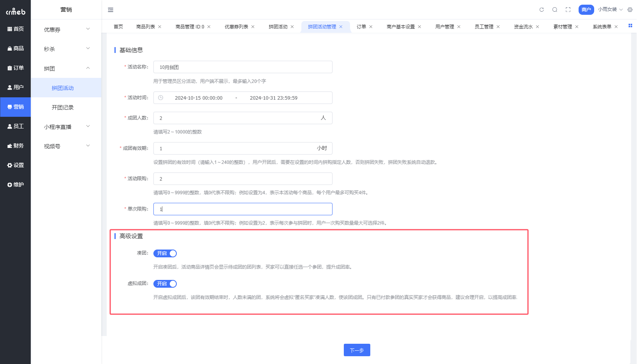
Task: Collapse the 拼团 menu group
Action: tap(65, 68)
